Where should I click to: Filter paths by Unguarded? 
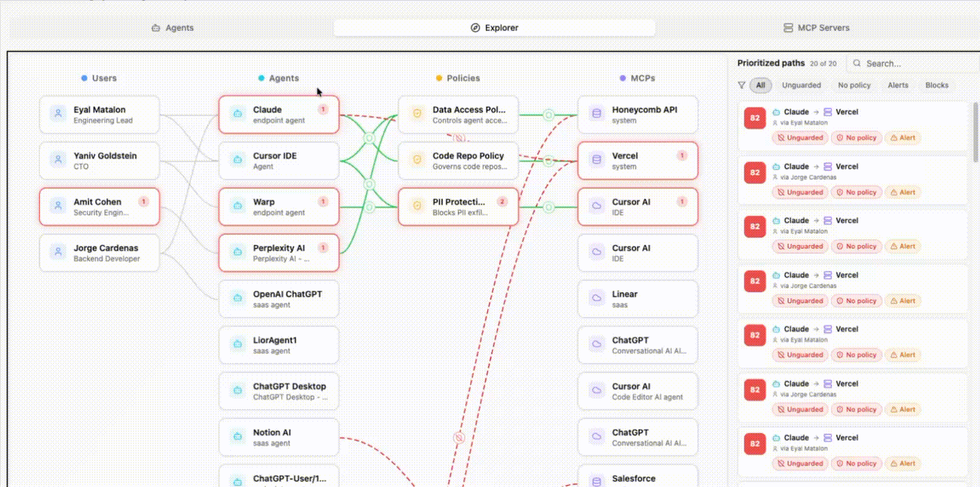(x=801, y=85)
